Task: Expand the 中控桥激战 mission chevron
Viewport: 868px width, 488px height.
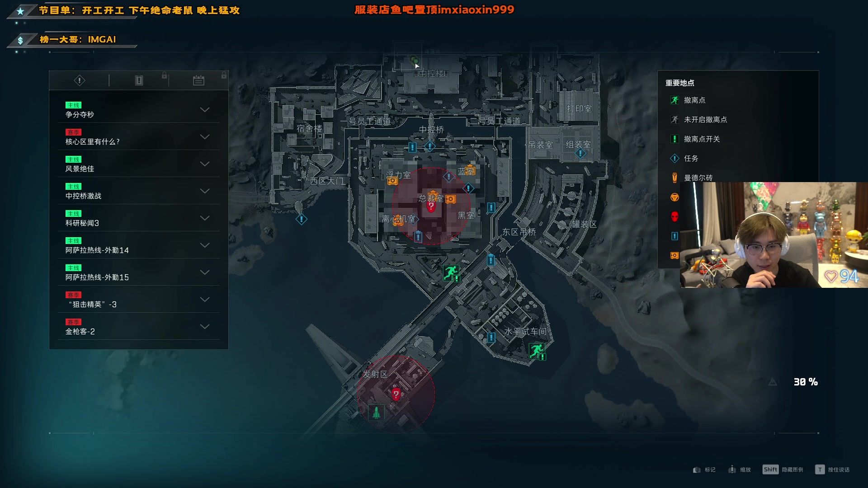Action: 205,191
